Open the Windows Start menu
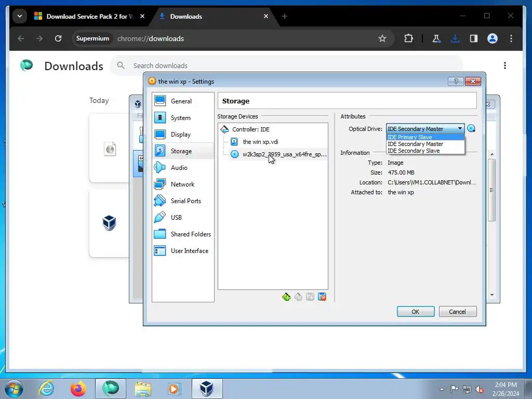The height and width of the screenshot is (399, 532). coord(14,389)
